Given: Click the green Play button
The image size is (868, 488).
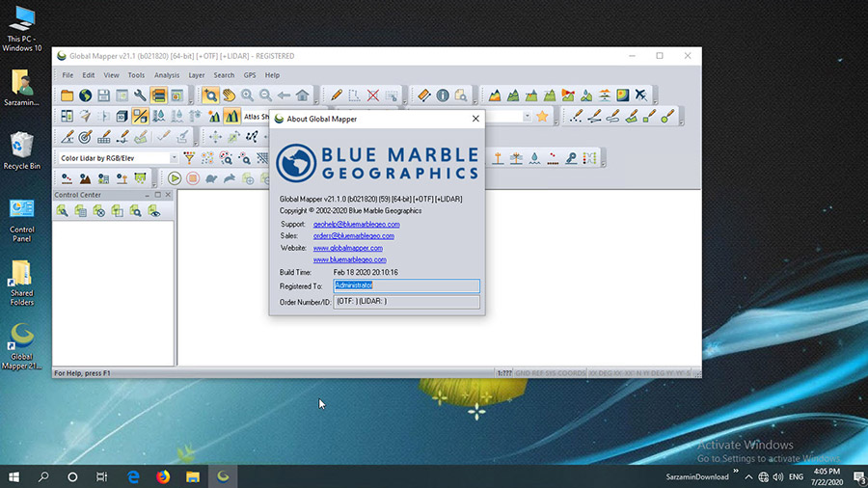Looking at the screenshot, I should (175, 178).
